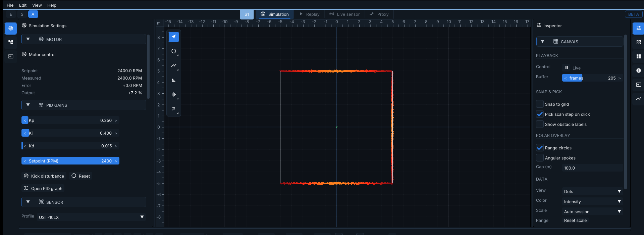Click the motor Reset button
The height and width of the screenshot is (235, 644).
pyautogui.click(x=81, y=176)
